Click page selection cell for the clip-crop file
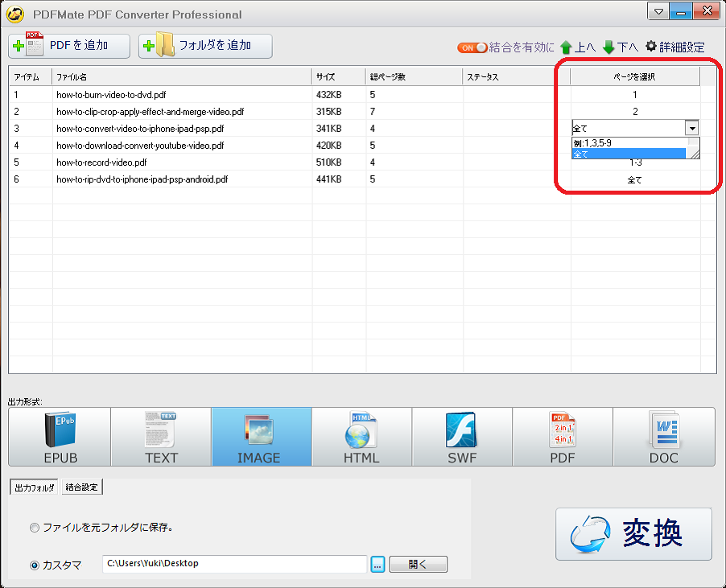This screenshot has height=588, width=726. (x=635, y=112)
